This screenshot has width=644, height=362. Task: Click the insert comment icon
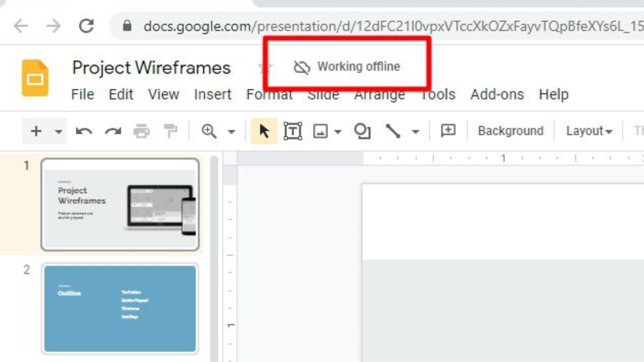pyautogui.click(x=448, y=131)
